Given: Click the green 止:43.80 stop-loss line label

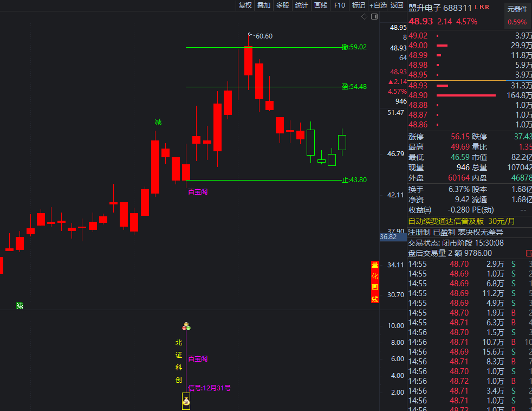Looking at the screenshot, I should click(354, 180).
